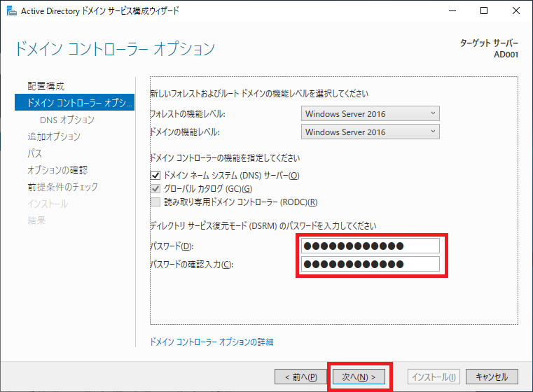Go to the 前提条件のチェック step

(62, 187)
